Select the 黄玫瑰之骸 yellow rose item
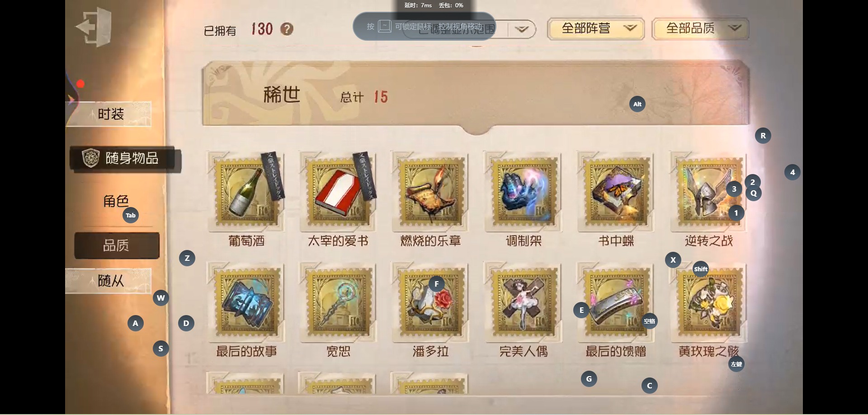 pyautogui.click(x=708, y=302)
